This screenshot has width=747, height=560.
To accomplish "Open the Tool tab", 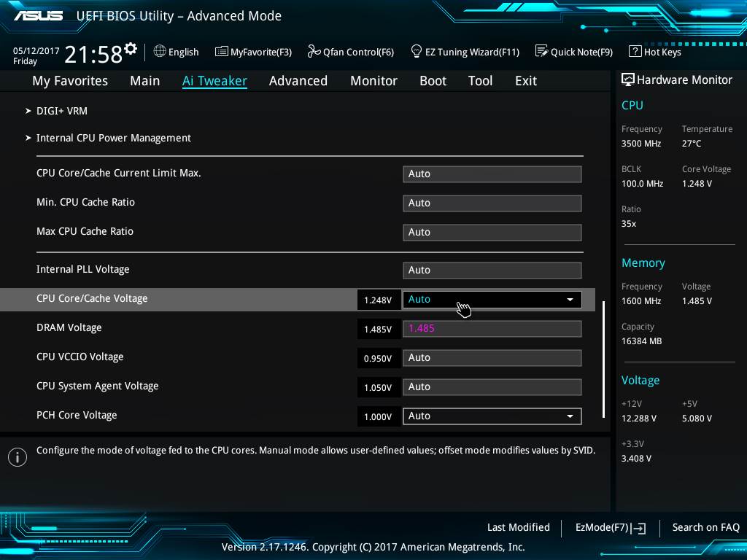I will click(480, 81).
